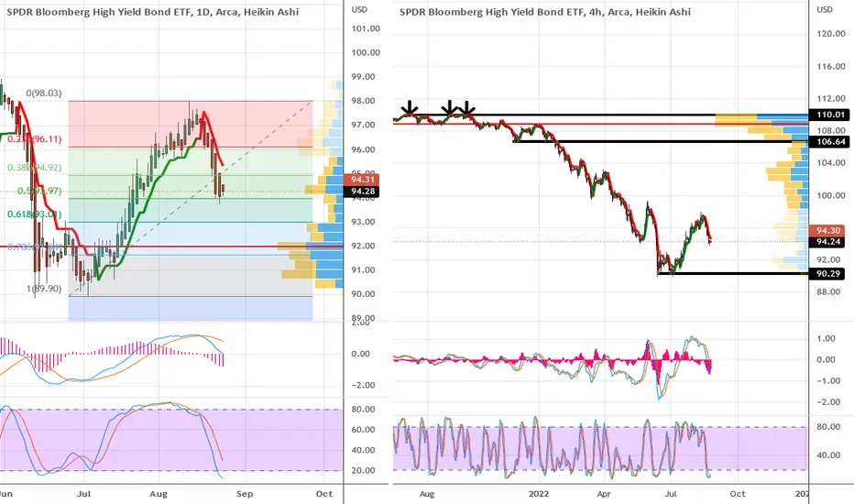Click the 88.00 price axis value on 4h chart
Viewport: 854px width, 504px height.
coord(828,291)
